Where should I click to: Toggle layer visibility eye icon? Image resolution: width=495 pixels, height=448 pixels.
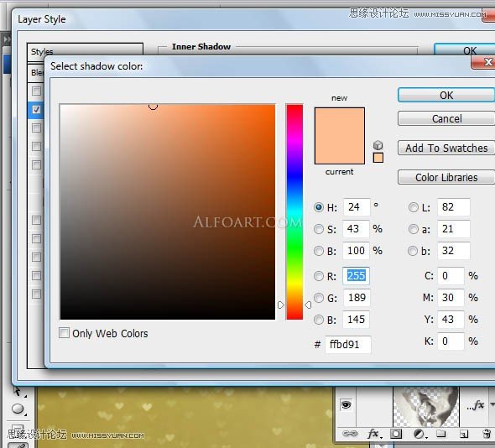tap(346, 404)
